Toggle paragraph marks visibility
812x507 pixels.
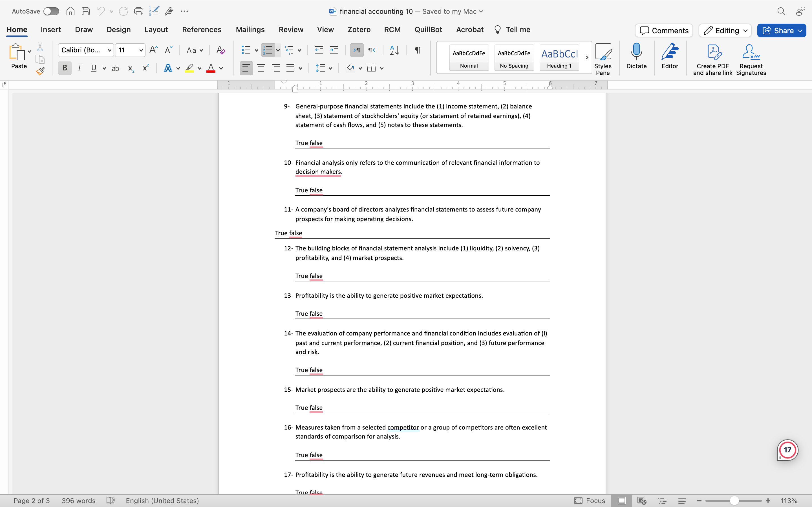pyautogui.click(x=417, y=50)
